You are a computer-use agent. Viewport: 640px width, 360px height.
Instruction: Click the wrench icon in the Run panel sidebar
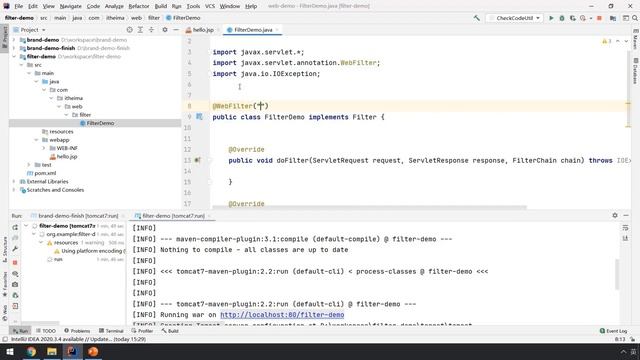15,249
